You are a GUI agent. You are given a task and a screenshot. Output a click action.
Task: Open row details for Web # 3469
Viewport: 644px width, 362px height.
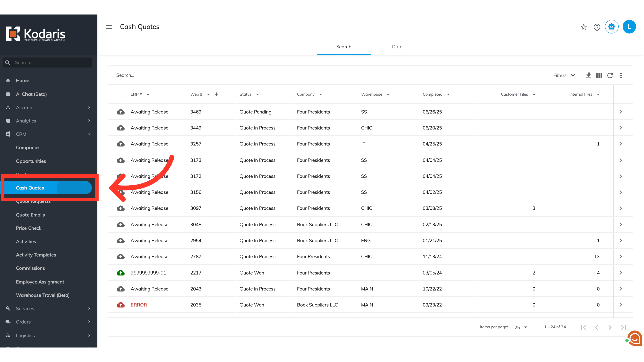pos(621,112)
